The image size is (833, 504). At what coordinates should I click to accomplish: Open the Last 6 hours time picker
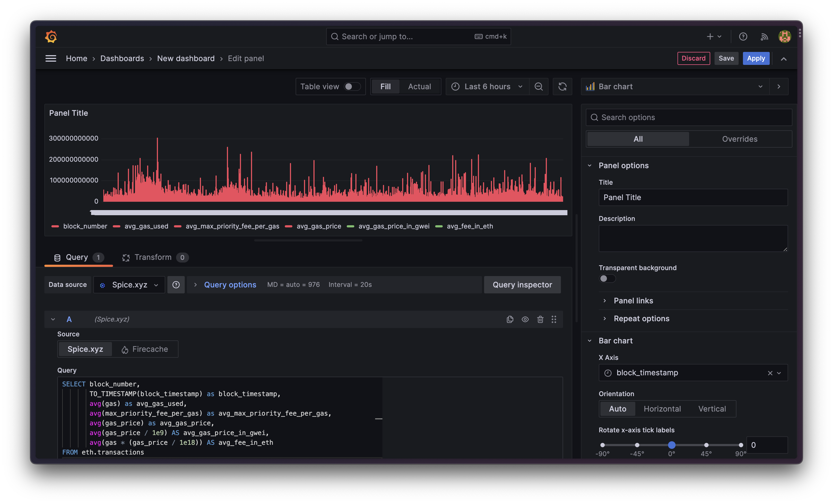[x=487, y=87]
